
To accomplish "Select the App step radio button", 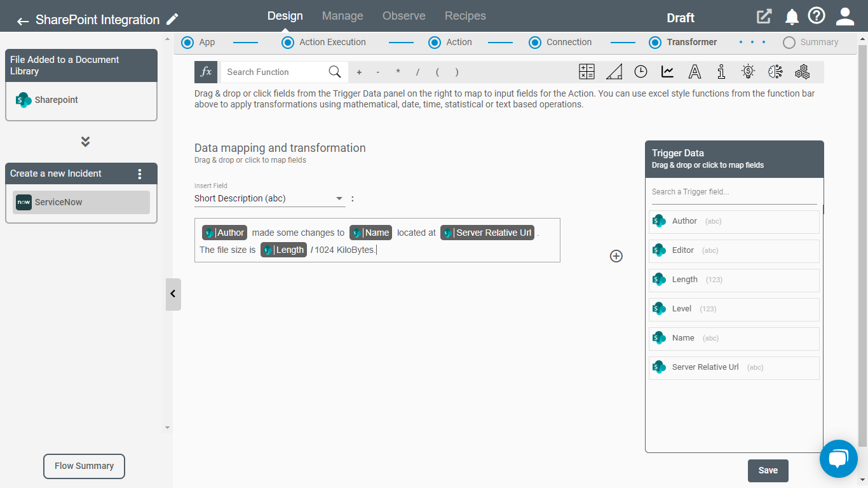I will click(x=187, y=43).
